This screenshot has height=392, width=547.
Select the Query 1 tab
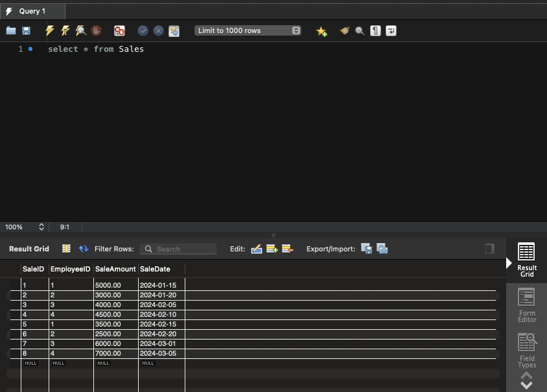pyautogui.click(x=32, y=11)
